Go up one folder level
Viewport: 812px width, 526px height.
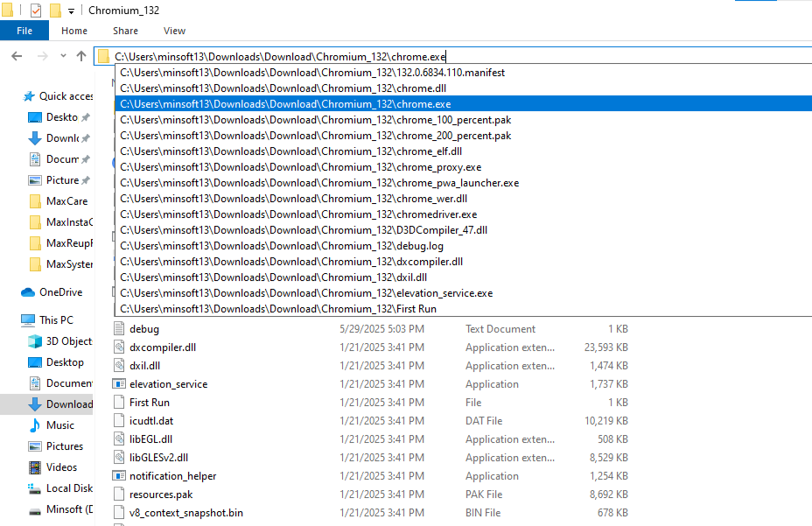tap(81, 56)
